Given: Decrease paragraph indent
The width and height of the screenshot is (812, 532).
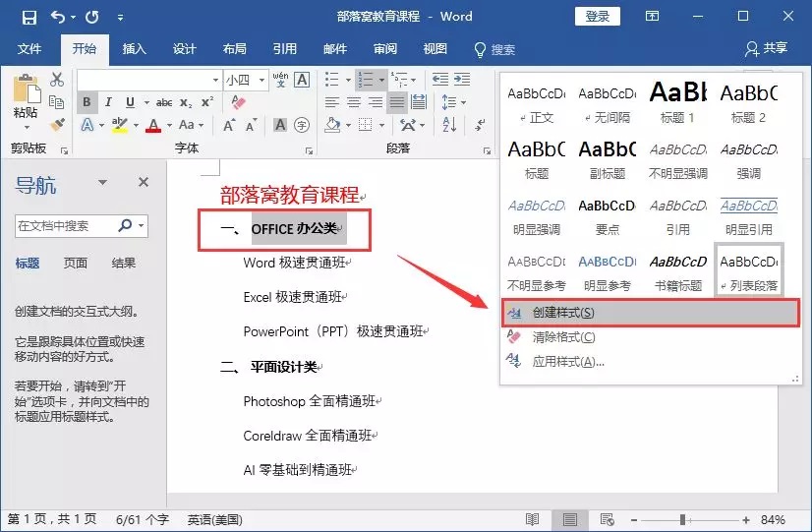Looking at the screenshot, I should pos(440,80).
